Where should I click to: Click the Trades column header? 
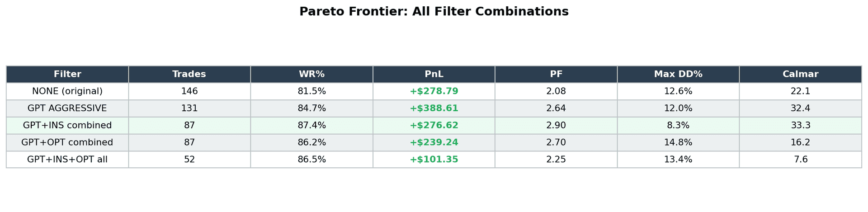pos(189,74)
